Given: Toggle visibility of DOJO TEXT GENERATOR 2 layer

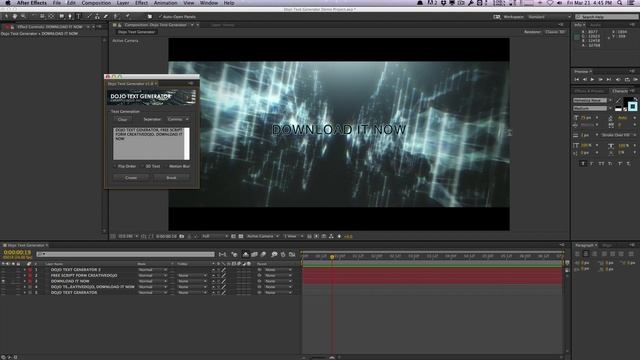Looking at the screenshot, I should point(3,270).
